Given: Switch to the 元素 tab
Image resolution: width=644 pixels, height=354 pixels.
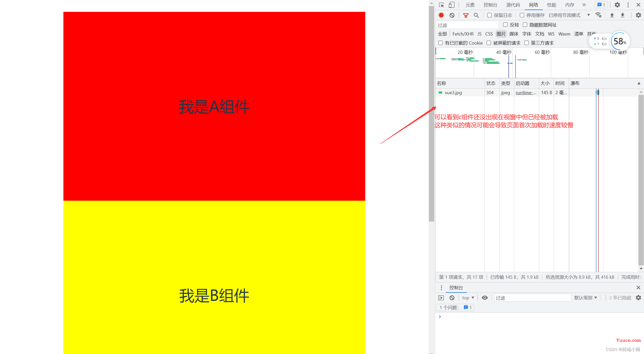Looking at the screenshot, I should pyautogui.click(x=470, y=5).
